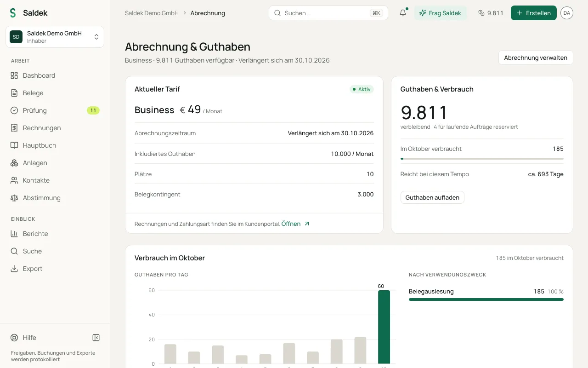Click the Berichte bar chart icon
This screenshot has width=588, height=368.
[x=14, y=234]
